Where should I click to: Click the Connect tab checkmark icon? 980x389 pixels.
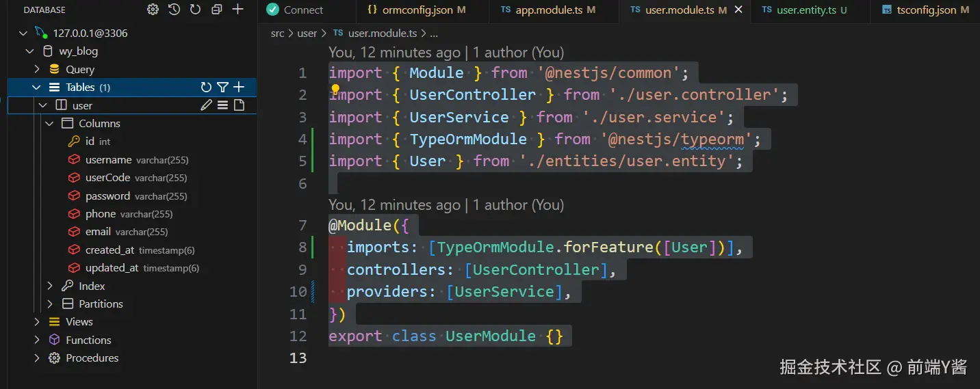tap(273, 10)
